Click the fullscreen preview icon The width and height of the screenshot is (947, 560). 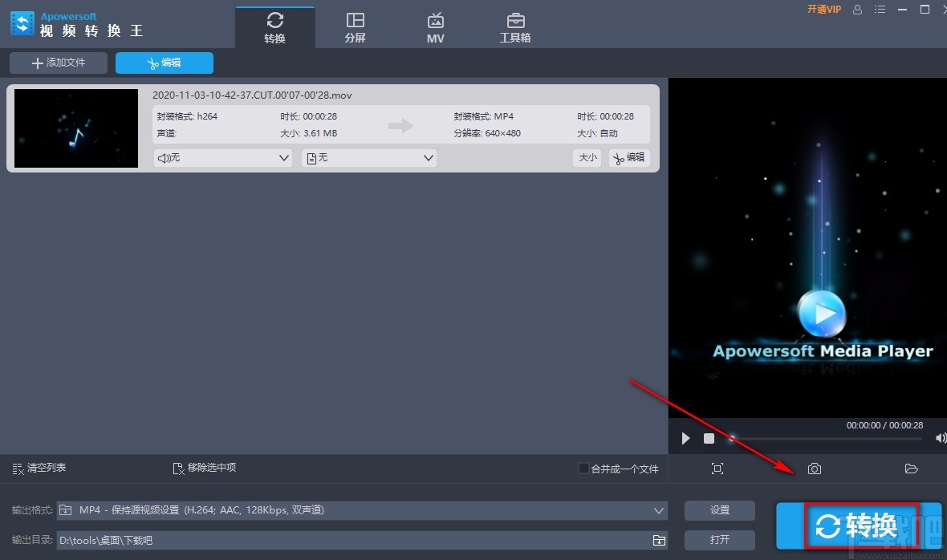tap(717, 469)
